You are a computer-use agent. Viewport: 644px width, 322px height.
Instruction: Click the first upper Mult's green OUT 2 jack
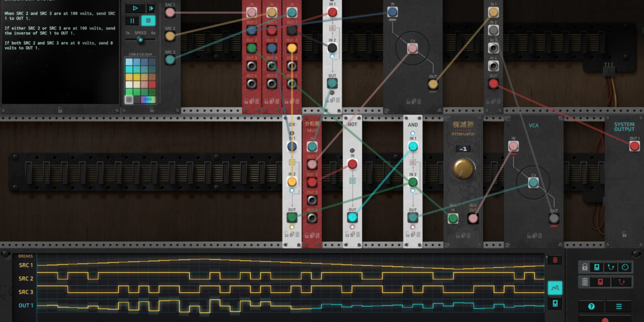[252, 48]
